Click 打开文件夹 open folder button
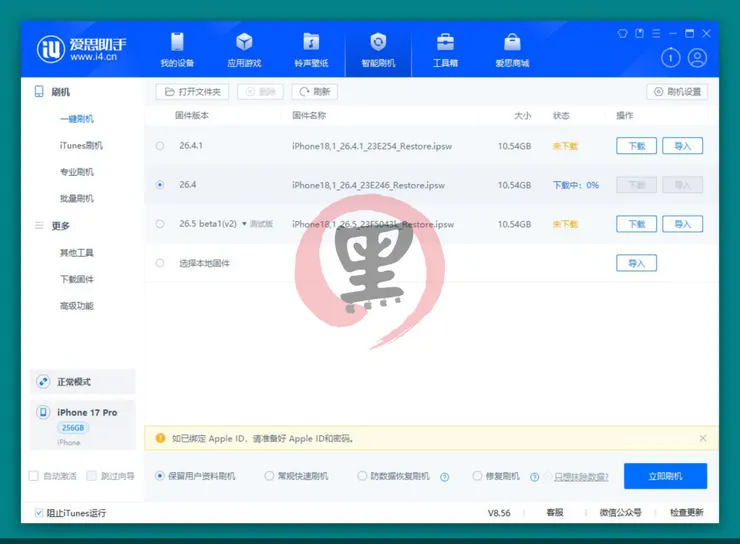The width and height of the screenshot is (740, 544). click(x=192, y=92)
